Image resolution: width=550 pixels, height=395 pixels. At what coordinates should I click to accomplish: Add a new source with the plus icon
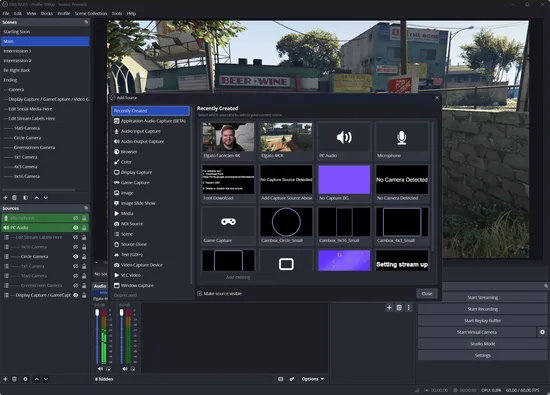coord(5,379)
